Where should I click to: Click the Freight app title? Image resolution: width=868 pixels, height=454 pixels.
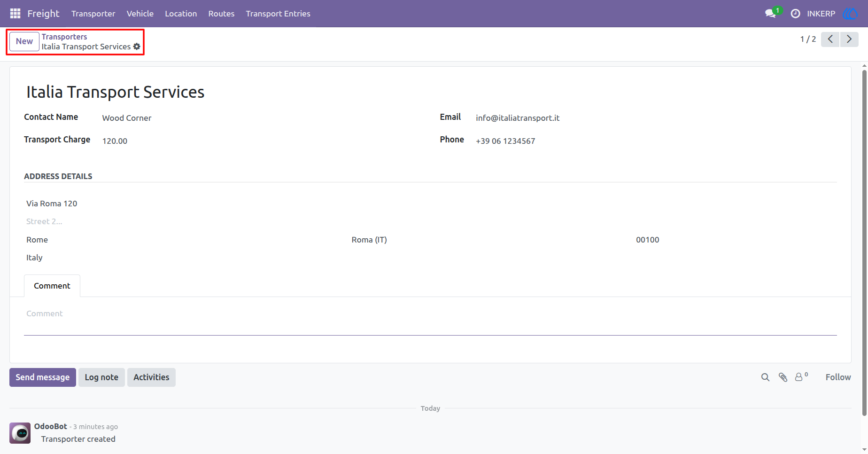[x=43, y=14]
